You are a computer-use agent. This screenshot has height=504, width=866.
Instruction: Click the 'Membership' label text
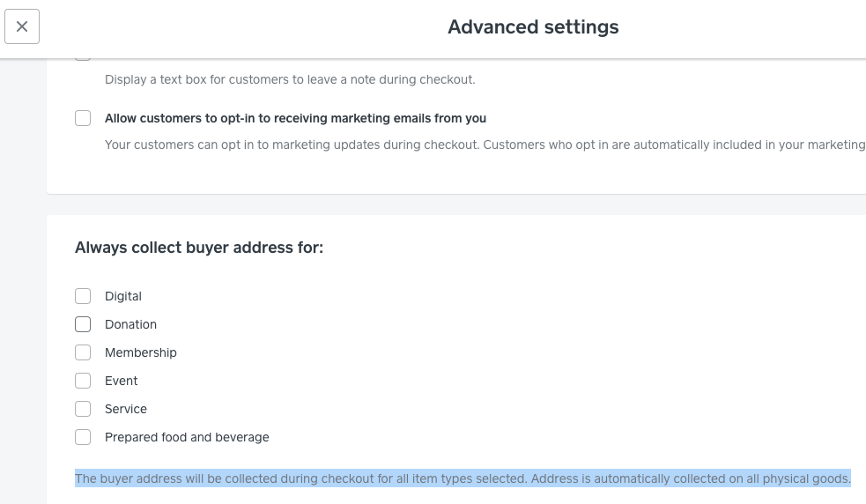[141, 352]
